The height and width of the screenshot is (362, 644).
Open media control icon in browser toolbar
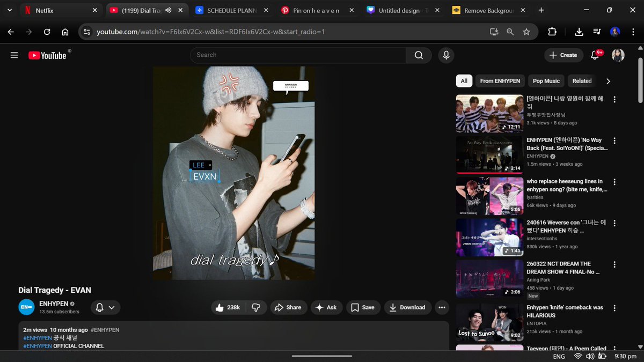pyautogui.click(x=597, y=32)
